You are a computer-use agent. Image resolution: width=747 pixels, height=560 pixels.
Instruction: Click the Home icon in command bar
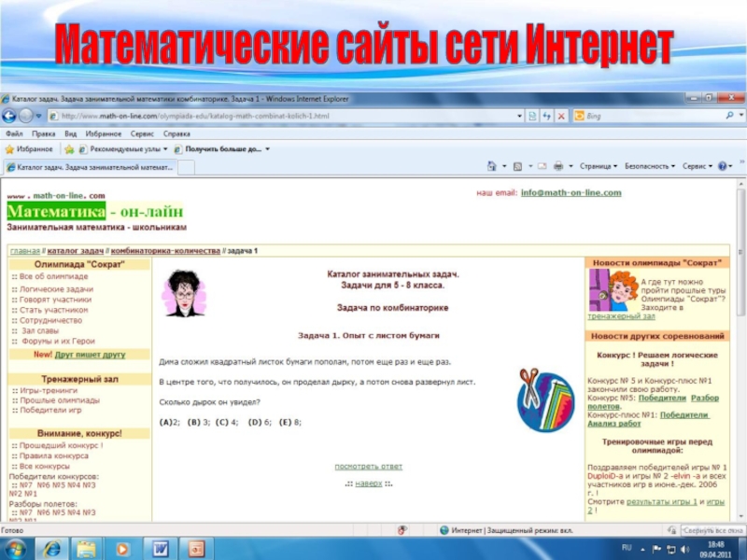tap(492, 166)
